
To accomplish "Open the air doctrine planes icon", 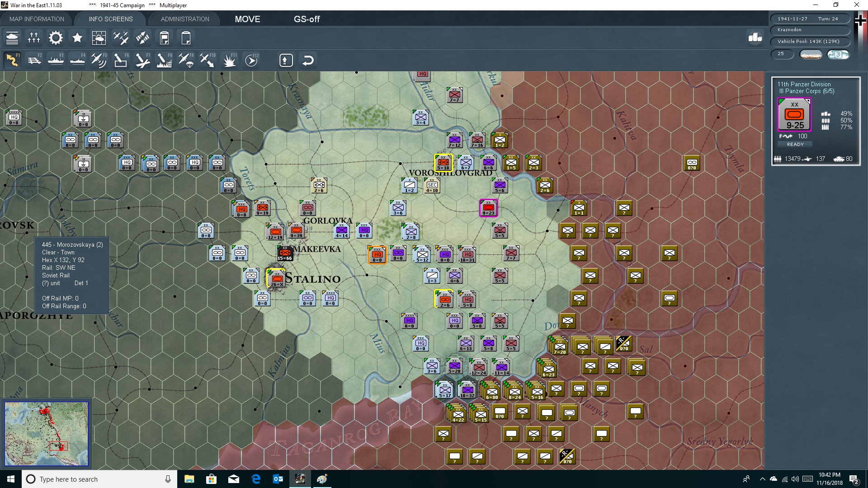I will pyautogui.click(x=121, y=38).
